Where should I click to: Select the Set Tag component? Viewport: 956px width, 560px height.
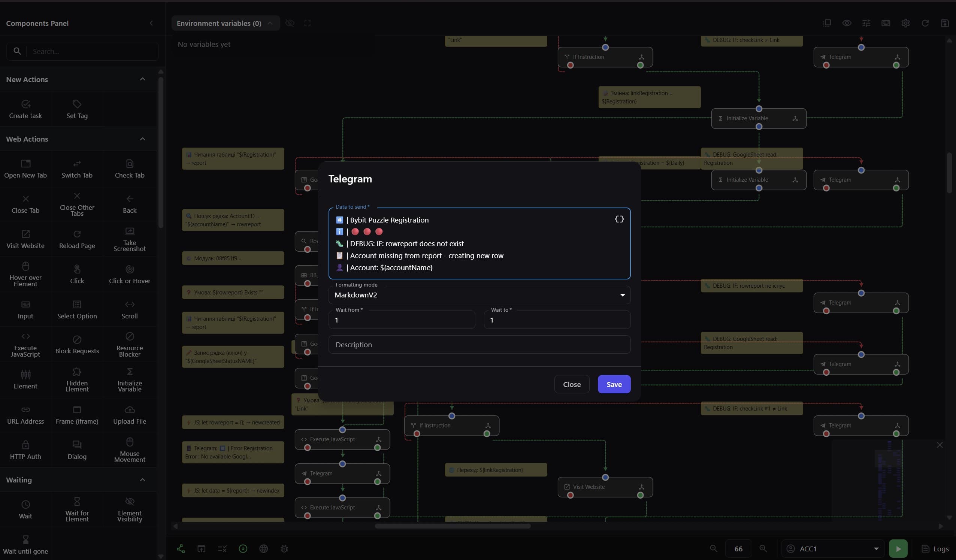click(77, 109)
